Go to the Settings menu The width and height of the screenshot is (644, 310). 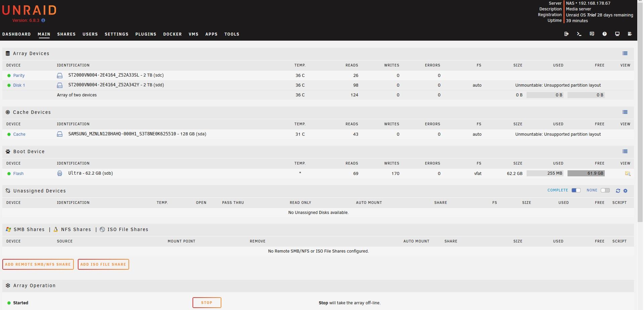(116, 34)
